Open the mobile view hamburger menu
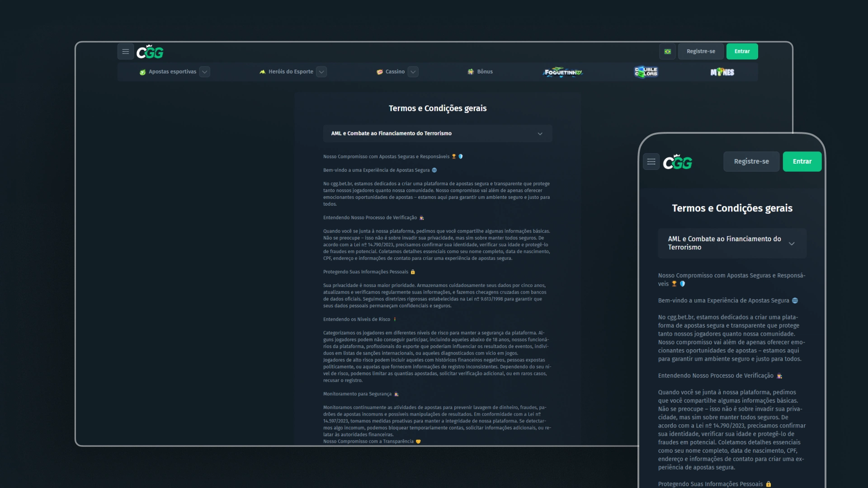 pos(651,162)
